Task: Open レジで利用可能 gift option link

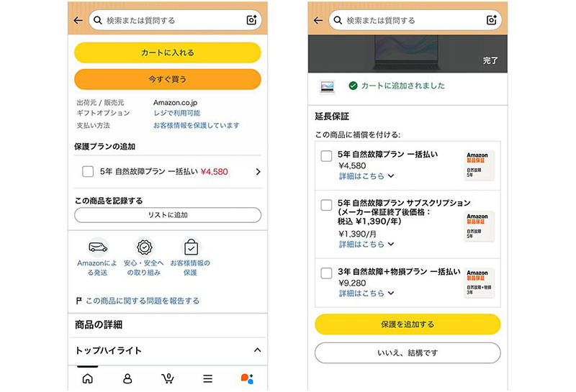Action: [x=176, y=113]
